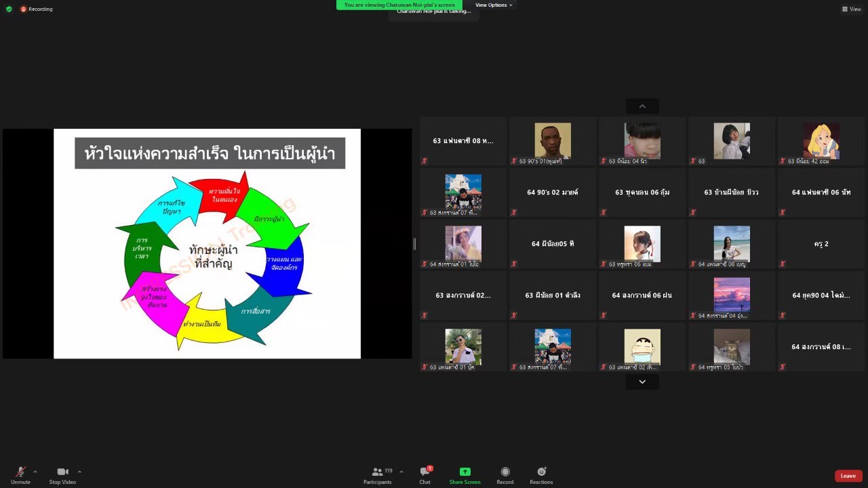This screenshot has width=868, height=488.
Task: Toggle camera with Stop Video
Action: [x=62, y=472]
